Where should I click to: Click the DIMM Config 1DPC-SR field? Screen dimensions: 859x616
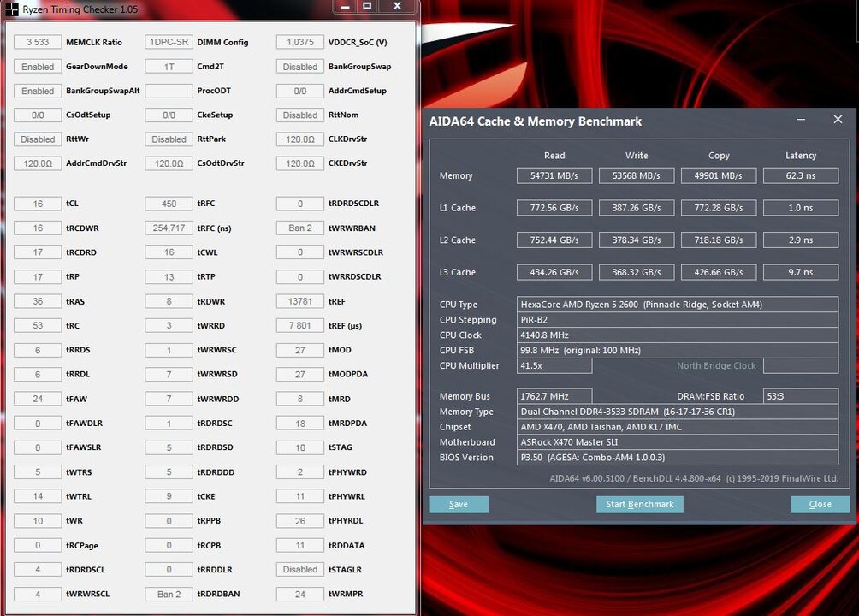tap(169, 42)
